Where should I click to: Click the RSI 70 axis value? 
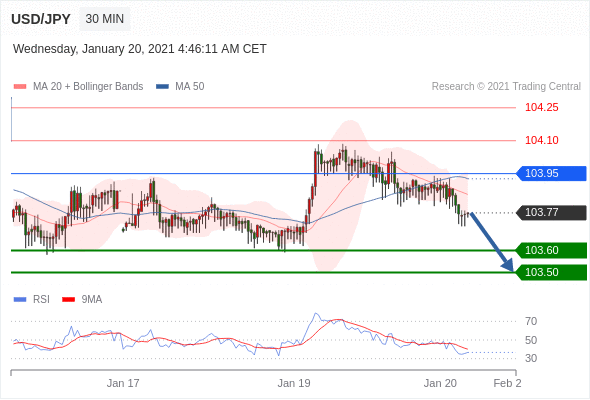[531, 321]
